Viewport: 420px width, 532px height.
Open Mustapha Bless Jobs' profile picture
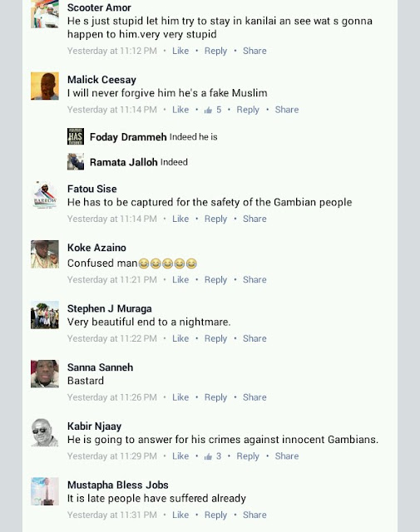[x=45, y=491]
